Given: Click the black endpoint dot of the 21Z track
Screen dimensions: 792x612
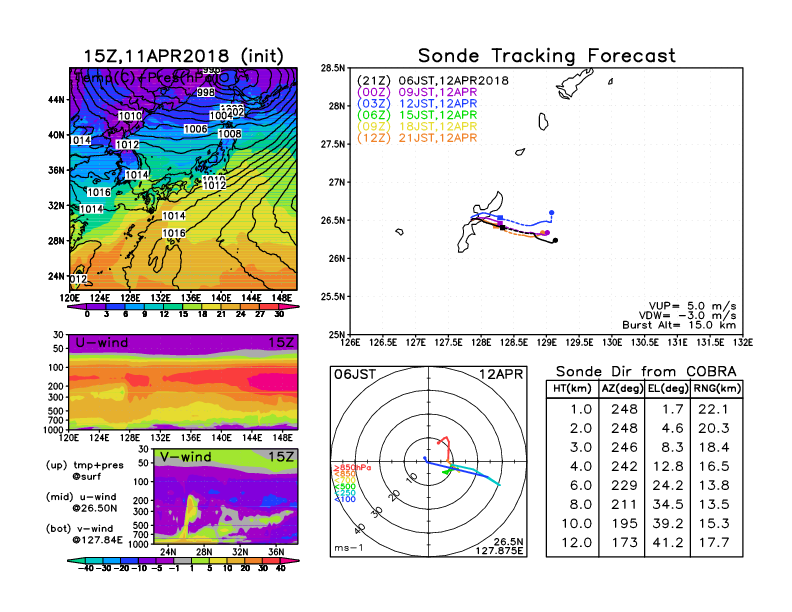Looking at the screenshot, I should [x=555, y=240].
